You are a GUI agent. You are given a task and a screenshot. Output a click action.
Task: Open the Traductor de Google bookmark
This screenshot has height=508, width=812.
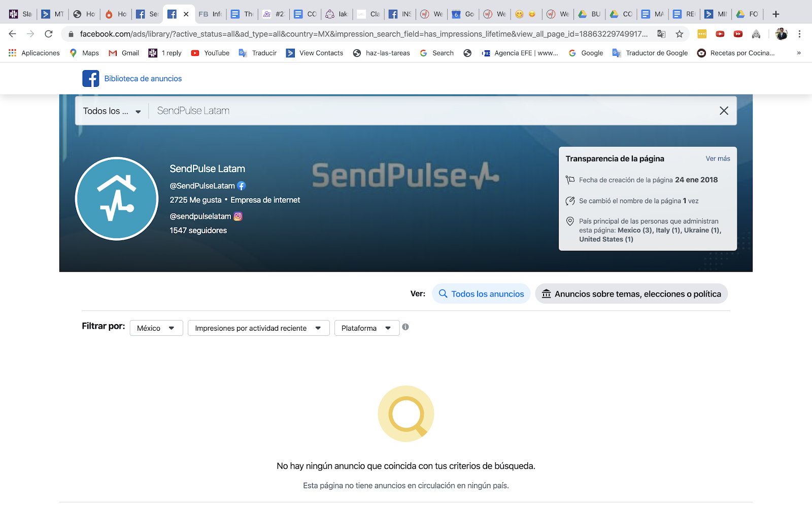(650, 53)
